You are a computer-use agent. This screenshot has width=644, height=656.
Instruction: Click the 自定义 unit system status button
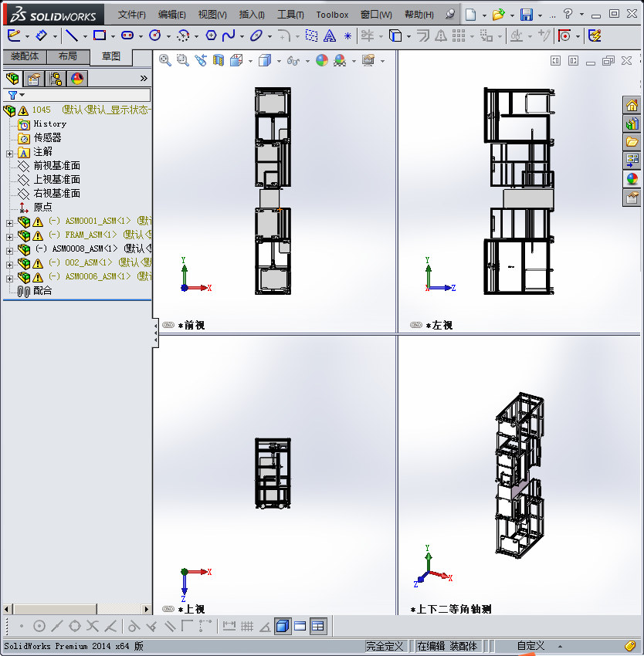[x=530, y=646]
